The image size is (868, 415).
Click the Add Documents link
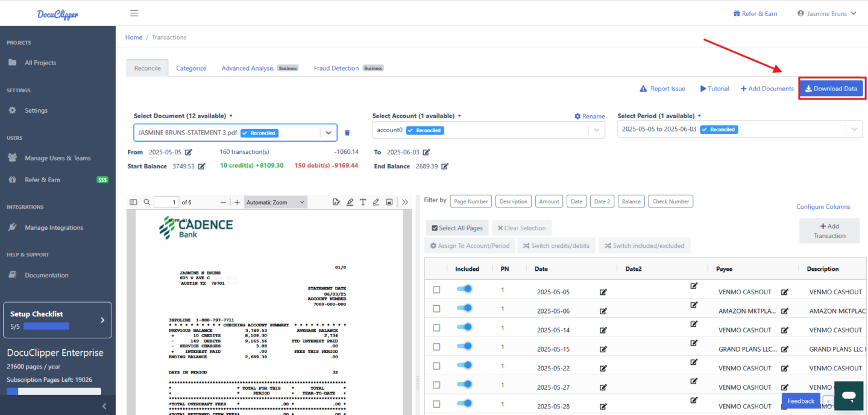(767, 89)
